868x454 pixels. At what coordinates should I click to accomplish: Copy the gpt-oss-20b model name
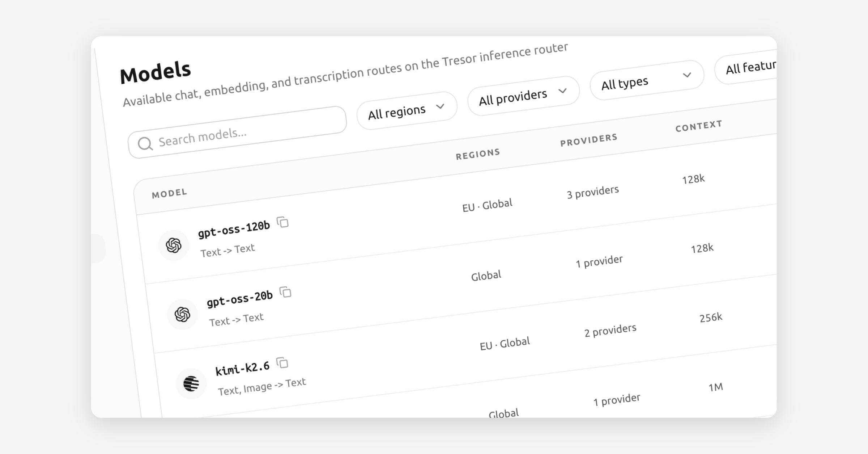285,292
